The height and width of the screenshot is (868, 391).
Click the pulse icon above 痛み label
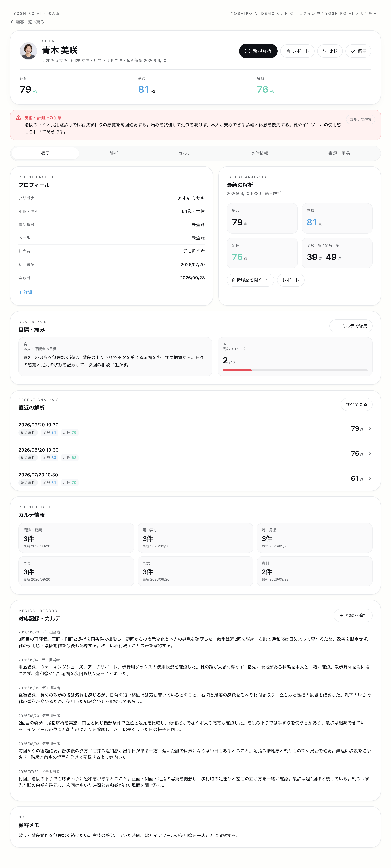[x=225, y=344]
